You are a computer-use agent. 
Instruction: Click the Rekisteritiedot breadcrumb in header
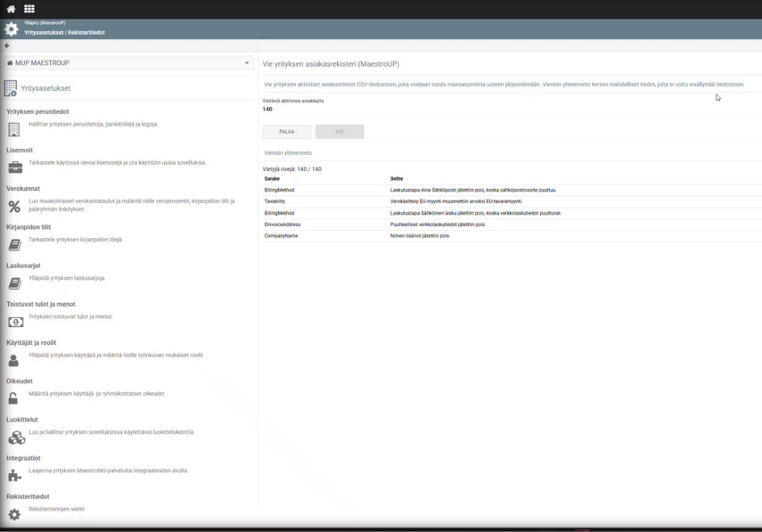86,33
